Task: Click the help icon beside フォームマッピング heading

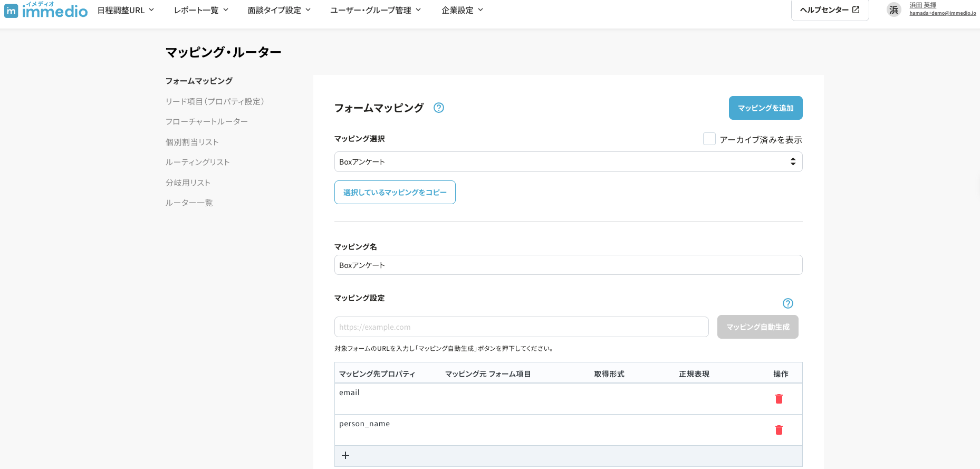Action: [x=438, y=108]
